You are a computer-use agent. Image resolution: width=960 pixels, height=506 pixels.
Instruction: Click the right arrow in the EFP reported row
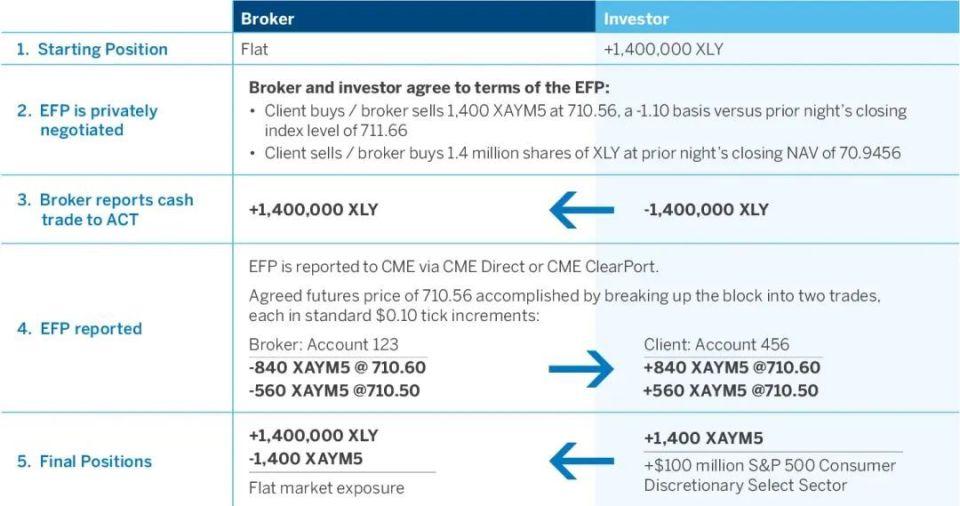[582, 369]
